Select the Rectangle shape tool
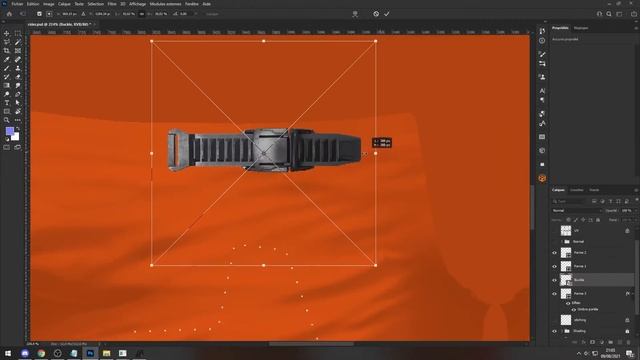The image size is (640, 360). [x=7, y=111]
